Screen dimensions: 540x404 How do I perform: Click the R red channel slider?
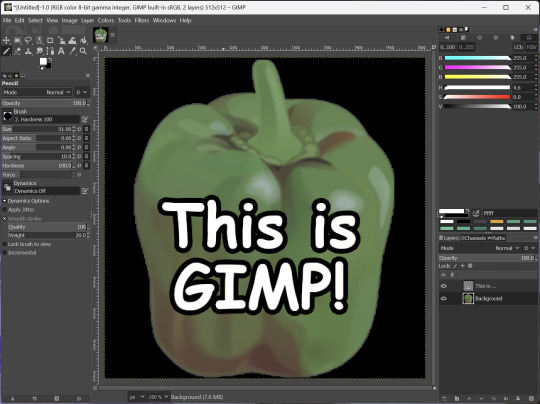pyautogui.click(x=477, y=58)
